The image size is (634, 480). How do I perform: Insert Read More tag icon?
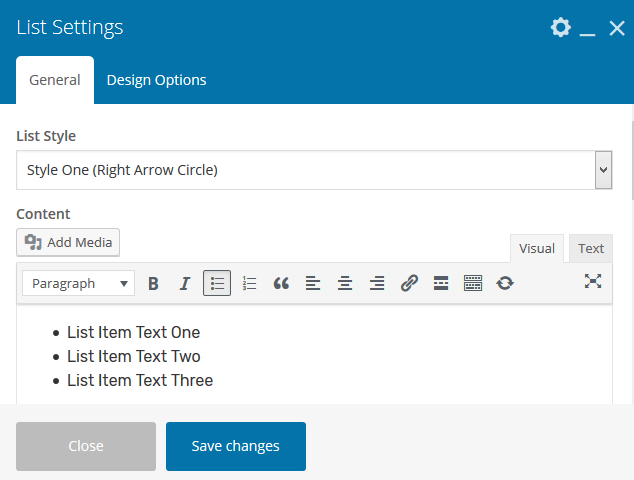click(x=441, y=284)
